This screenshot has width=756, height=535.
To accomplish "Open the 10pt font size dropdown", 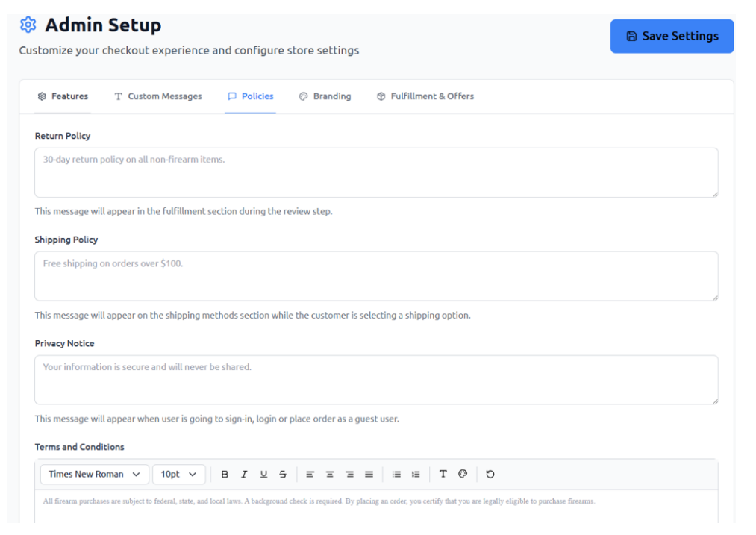I will (x=179, y=475).
